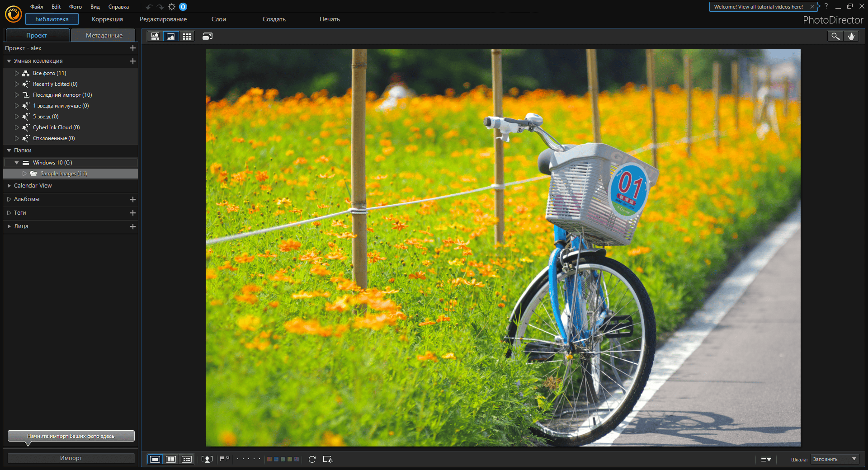Click the Импорт button

click(x=71, y=458)
